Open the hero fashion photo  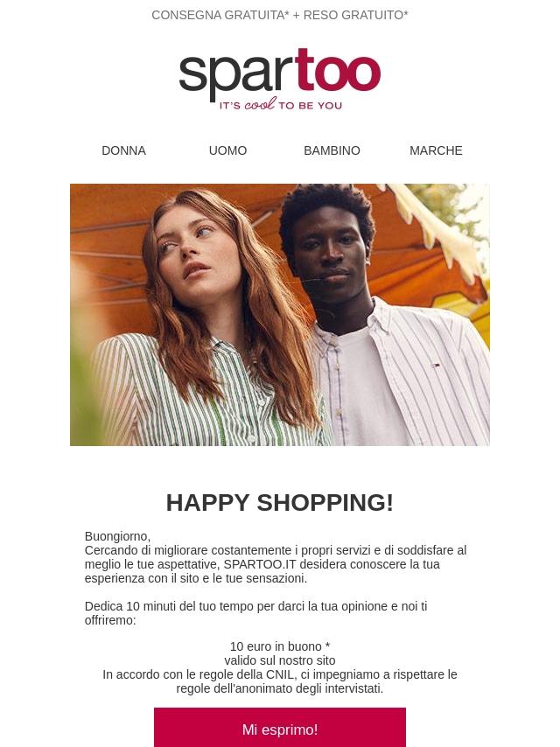click(x=280, y=315)
